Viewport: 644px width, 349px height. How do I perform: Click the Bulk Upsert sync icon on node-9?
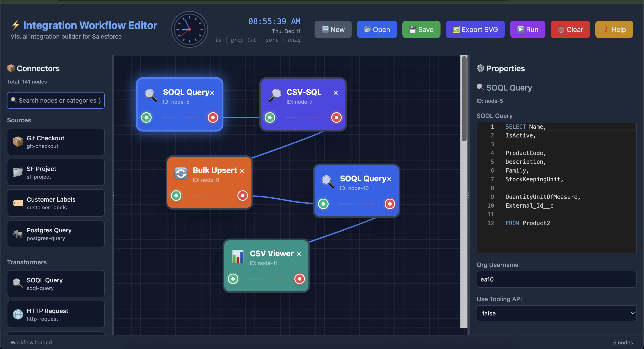(x=181, y=173)
